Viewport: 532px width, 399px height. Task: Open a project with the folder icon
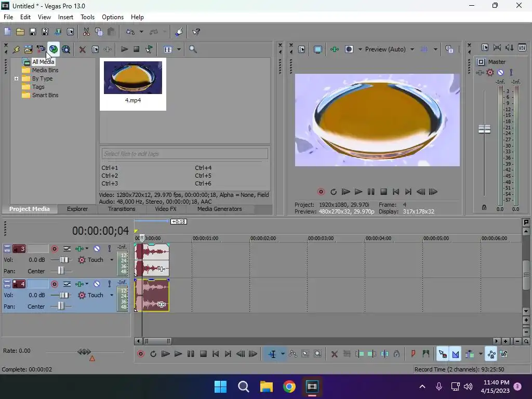(20, 32)
